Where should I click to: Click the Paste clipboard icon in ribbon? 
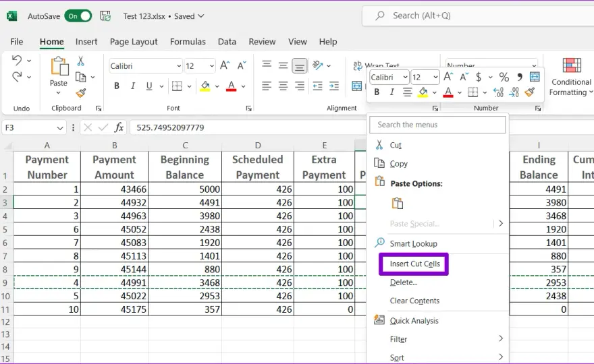point(59,66)
